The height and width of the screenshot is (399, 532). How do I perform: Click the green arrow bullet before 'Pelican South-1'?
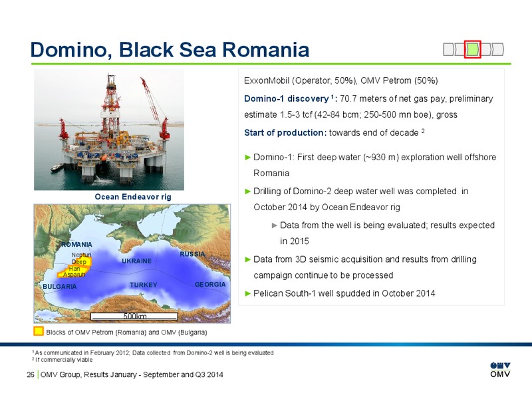(247, 293)
